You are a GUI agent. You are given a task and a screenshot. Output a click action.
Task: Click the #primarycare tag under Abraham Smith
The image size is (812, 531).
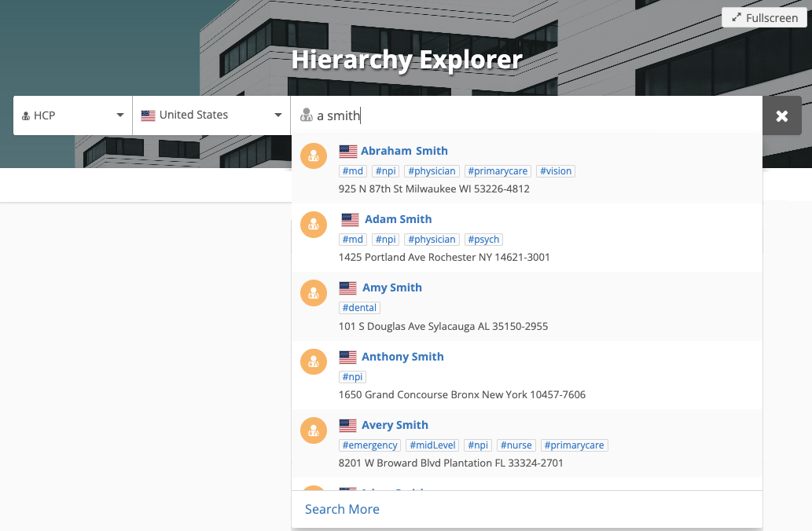(498, 171)
